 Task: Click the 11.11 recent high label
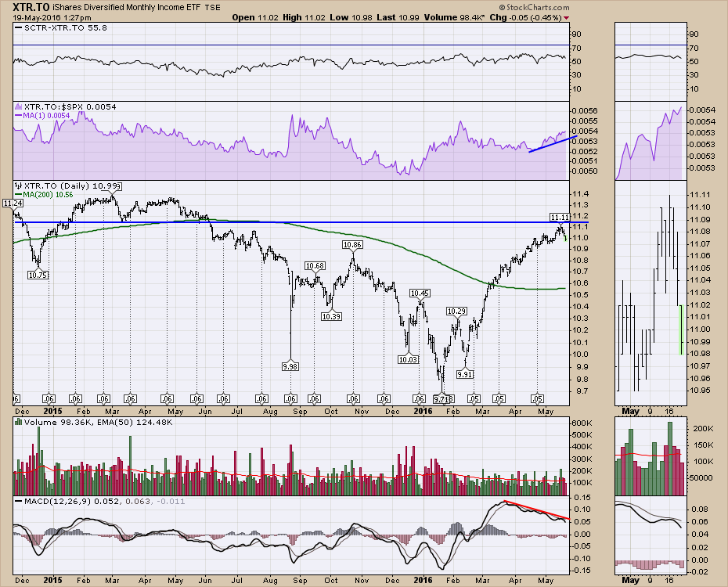click(560, 217)
